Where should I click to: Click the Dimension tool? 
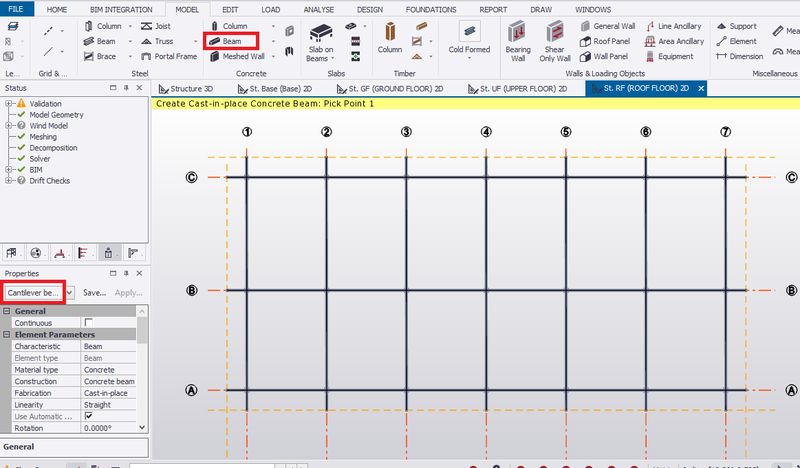point(740,57)
